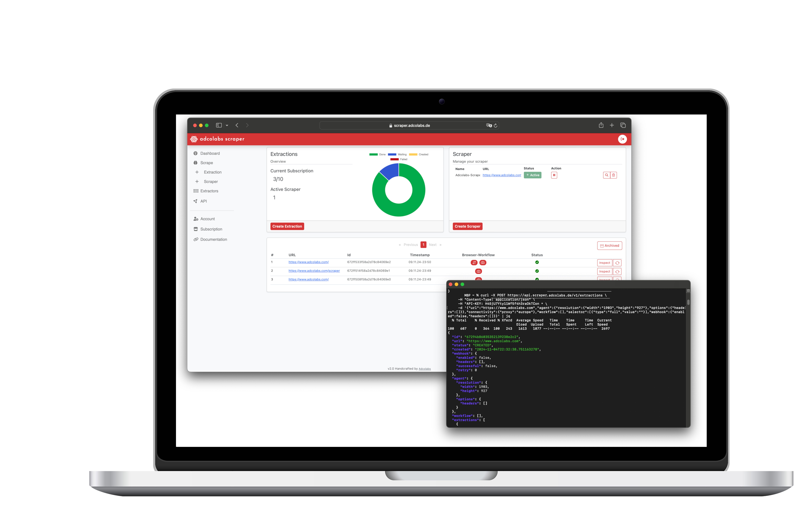This screenshot has height=532, width=798.
Task: Select the Scraper tab in navigation
Action: (x=211, y=182)
